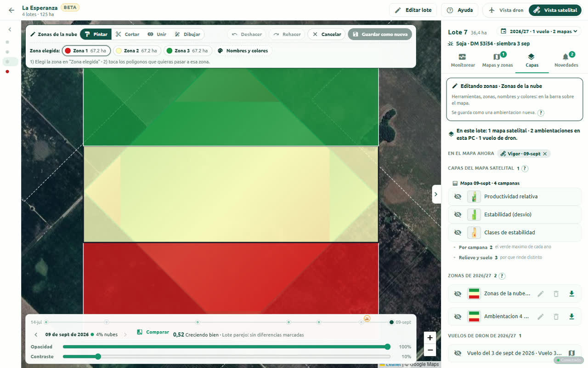Viewport: 588px width, 368px height.
Task: Collapse the right panel with chevron
Action: tap(436, 194)
